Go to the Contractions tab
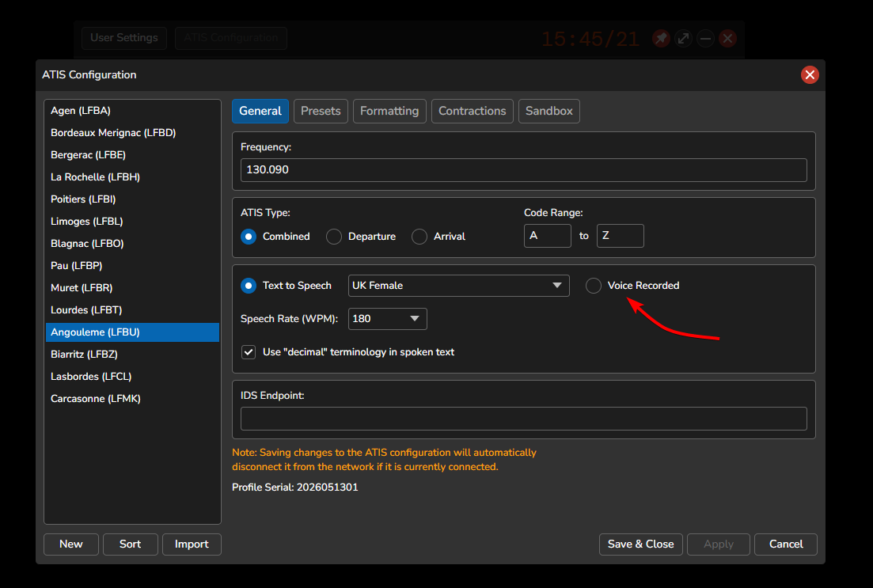 point(473,111)
